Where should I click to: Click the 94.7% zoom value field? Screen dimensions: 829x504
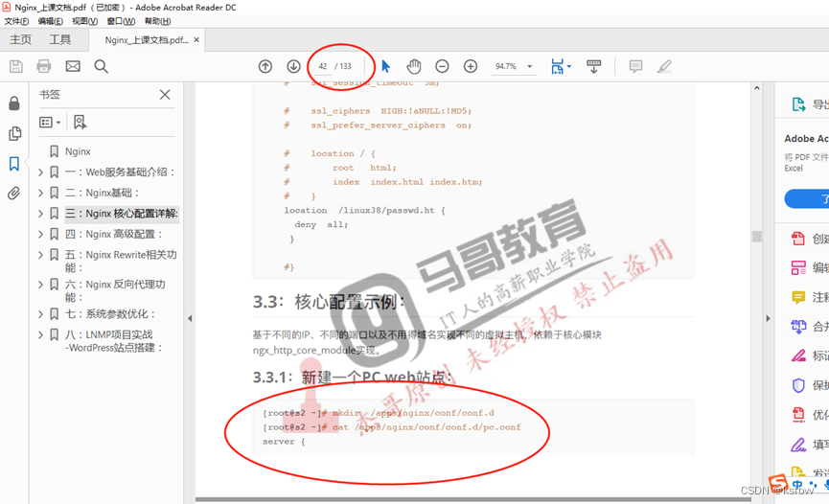click(506, 67)
